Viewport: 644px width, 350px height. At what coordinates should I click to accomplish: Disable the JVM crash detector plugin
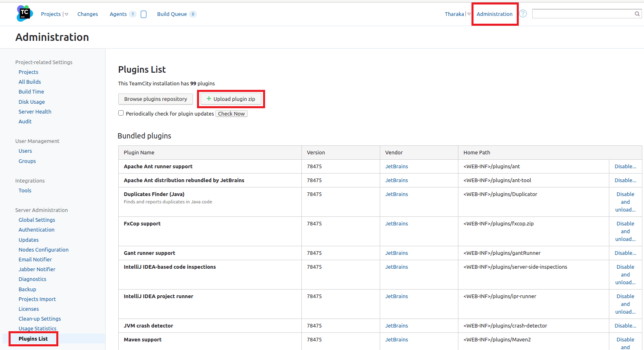(625, 325)
